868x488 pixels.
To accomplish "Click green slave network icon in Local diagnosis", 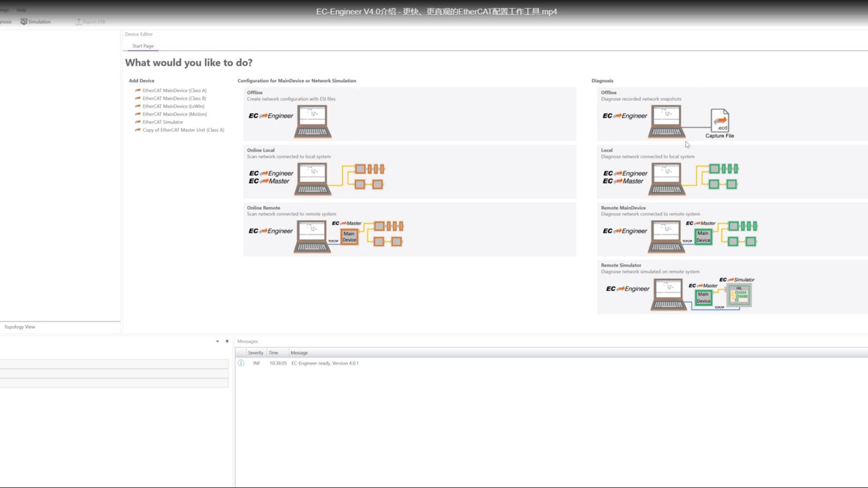I will click(x=724, y=176).
